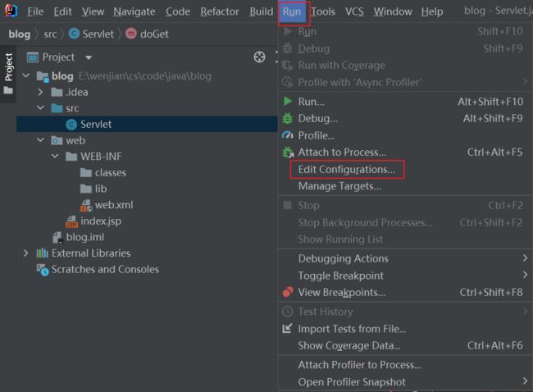Collapse the web folder node

pos(40,140)
